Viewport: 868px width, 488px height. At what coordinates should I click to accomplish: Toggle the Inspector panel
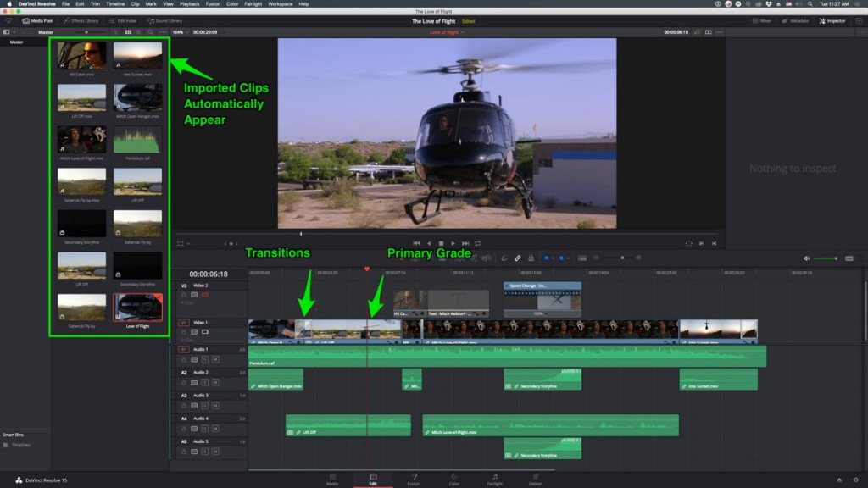tap(832, 21)
